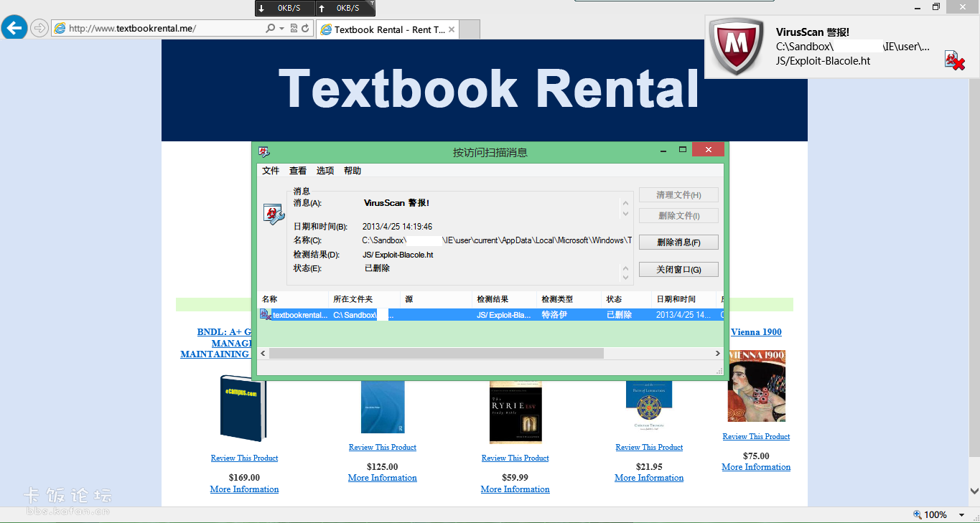980x523 pixels.
Task: Click scroll down arrow beside 状态 field
Action: [x=625, y=278]
